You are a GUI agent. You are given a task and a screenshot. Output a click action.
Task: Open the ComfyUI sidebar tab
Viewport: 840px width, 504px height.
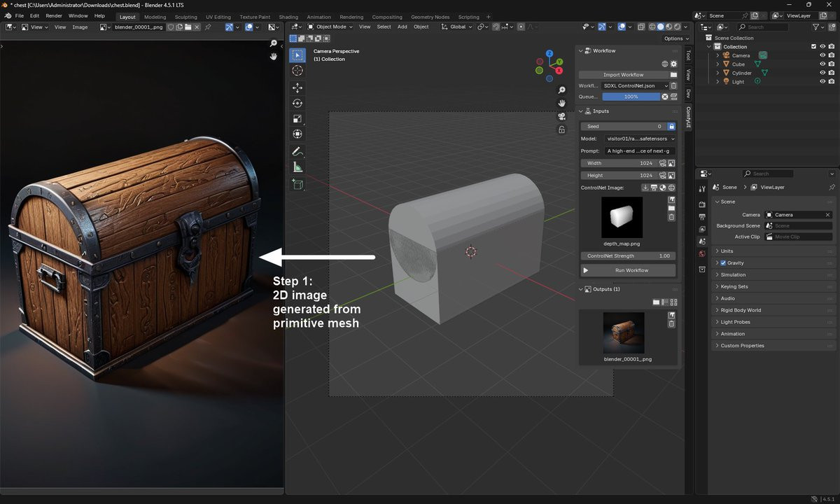[688, 118]
